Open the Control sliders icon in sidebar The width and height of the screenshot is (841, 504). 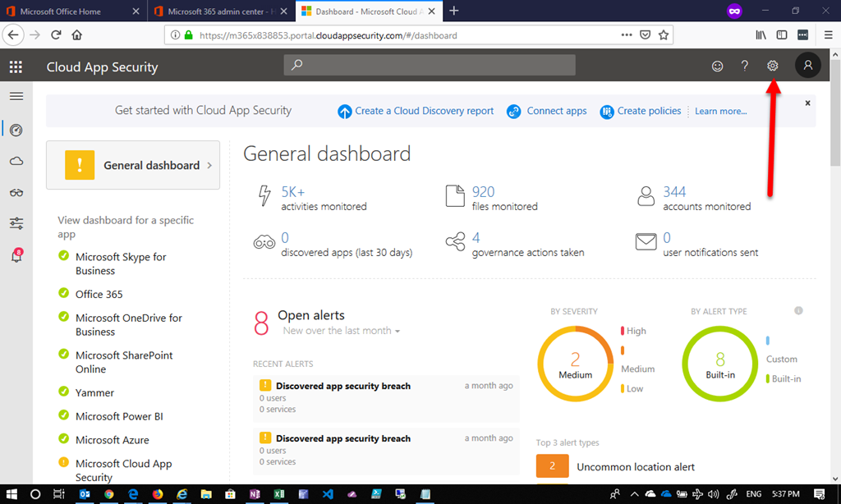click(16, 223)
